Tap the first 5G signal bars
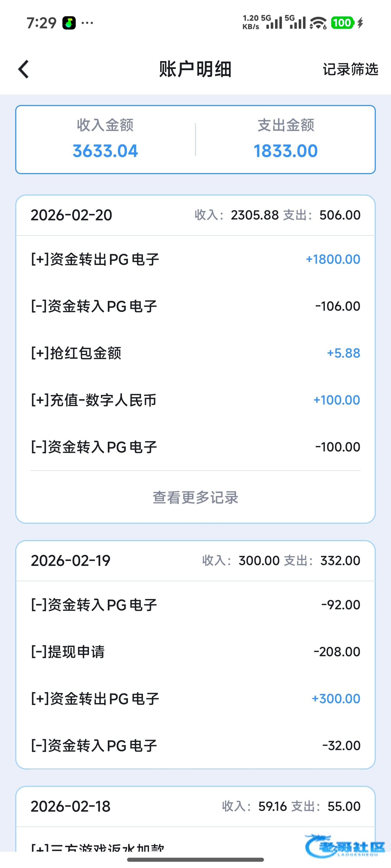This screenshot has height=868, width=391. 274,23
